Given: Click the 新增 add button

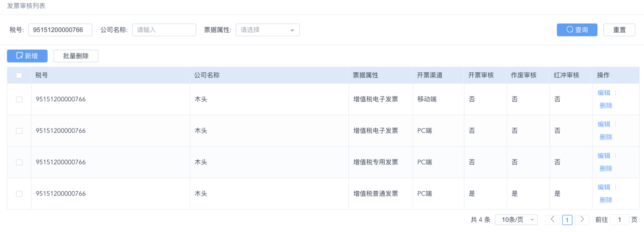Looking at the screenshot, I should click(27, 56).
